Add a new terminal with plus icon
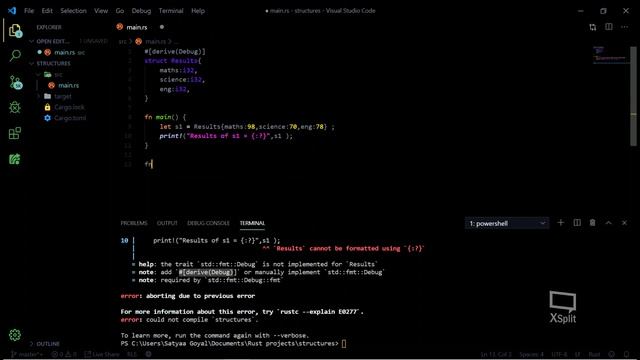Screen dimensions: 640x360 (560, 223)
